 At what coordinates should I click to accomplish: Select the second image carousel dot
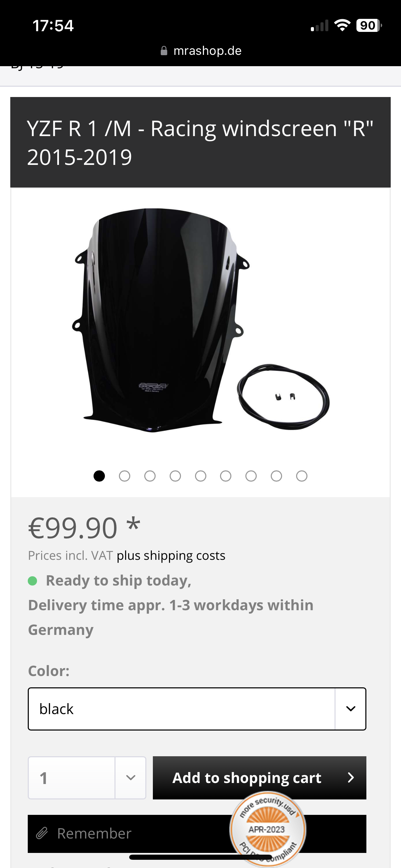(124, 476)
